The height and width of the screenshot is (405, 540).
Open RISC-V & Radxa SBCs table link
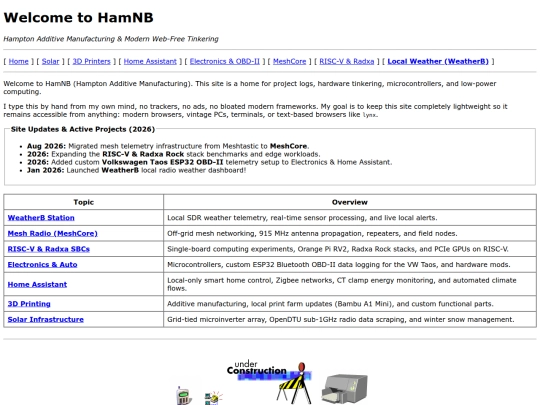pyautogui.click(x=49, y=249)
